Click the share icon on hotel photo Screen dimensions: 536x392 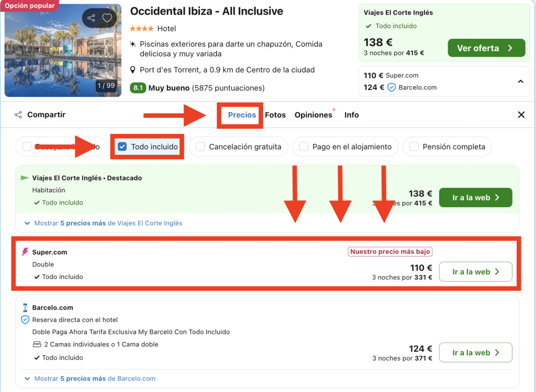92,18
